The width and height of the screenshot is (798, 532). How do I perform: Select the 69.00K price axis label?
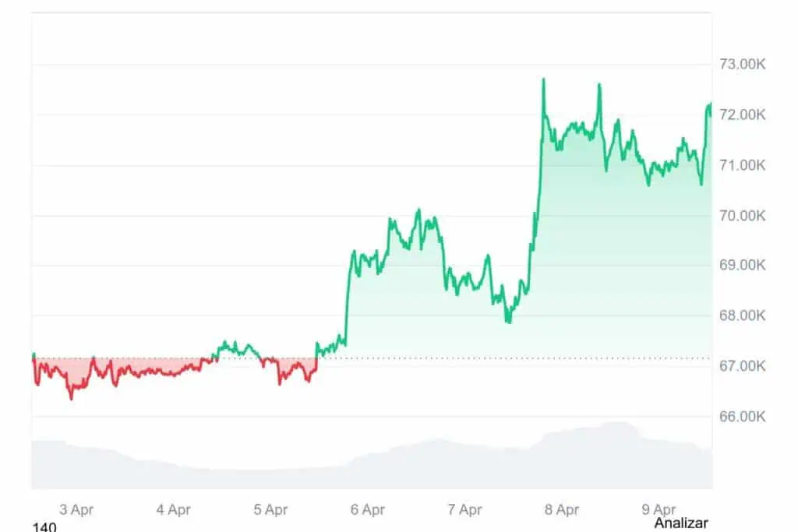(743, 265)
